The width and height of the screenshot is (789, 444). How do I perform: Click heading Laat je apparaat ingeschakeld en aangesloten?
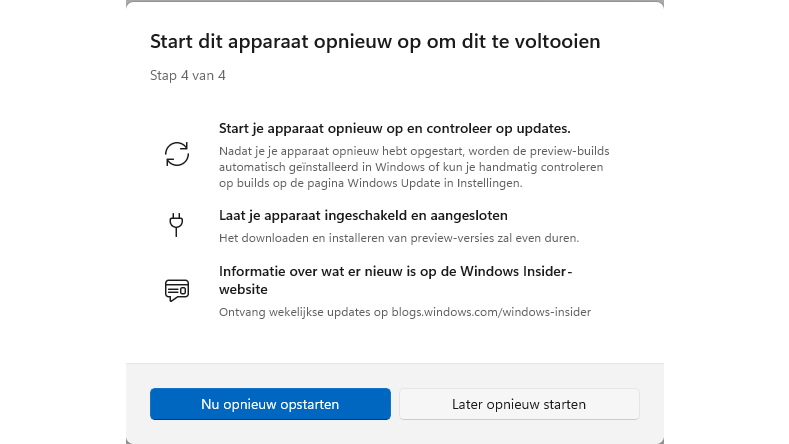(x=363, y=215)
